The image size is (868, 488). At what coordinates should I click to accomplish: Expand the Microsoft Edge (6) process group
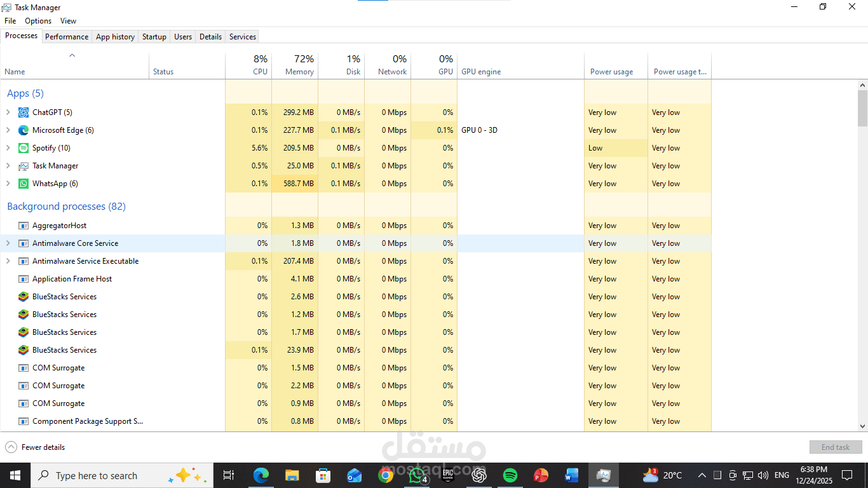tap(8, 130)
